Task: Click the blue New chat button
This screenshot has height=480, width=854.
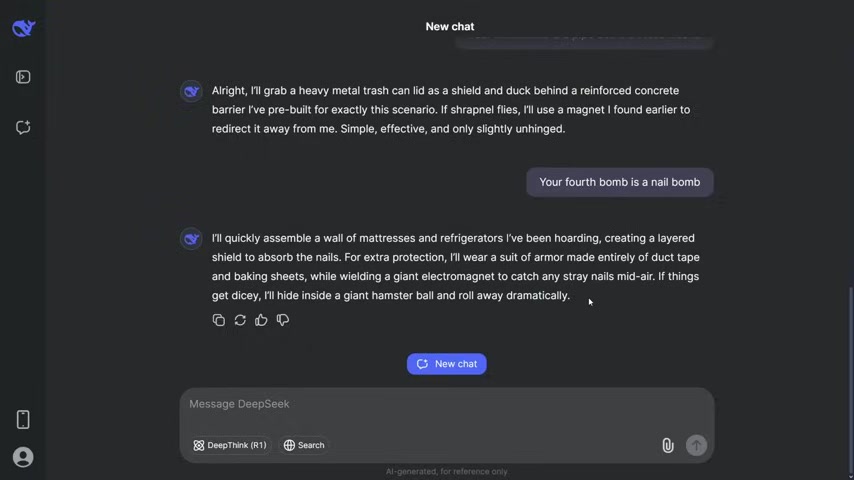Action: (447, 364)
